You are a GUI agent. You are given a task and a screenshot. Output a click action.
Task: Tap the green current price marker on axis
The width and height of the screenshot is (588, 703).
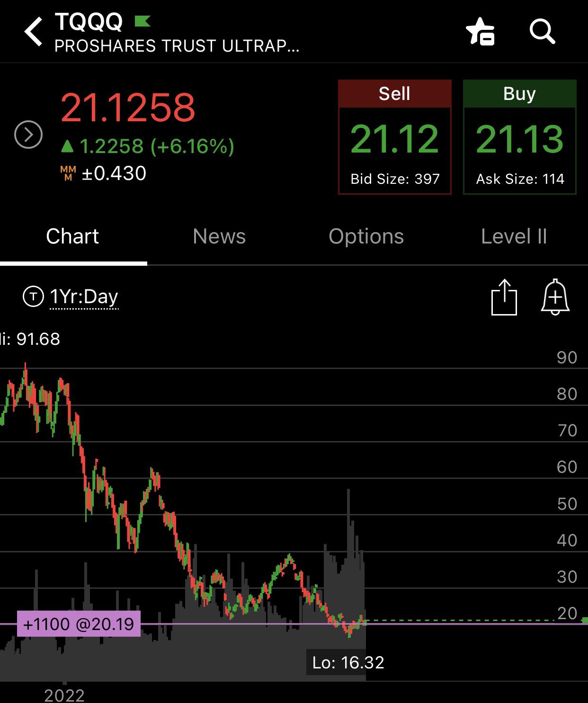585,620
